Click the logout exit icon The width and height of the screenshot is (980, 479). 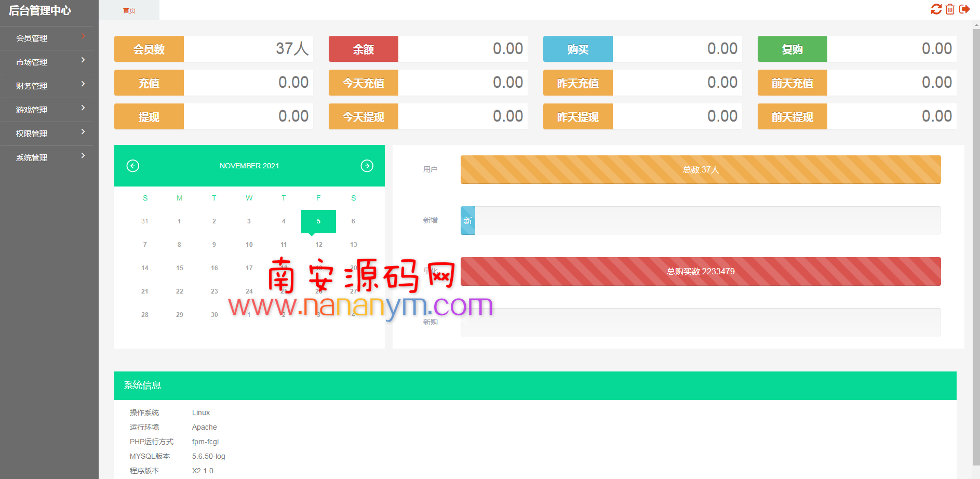tap(964, 9)
